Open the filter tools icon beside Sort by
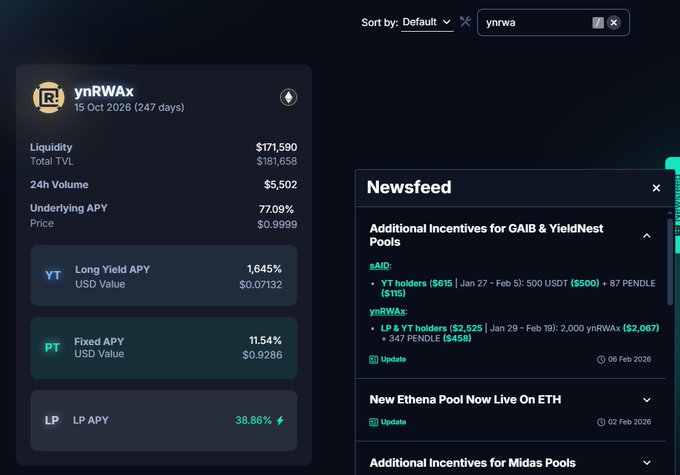This screenshot has width=680, height=475. coord(465,22)
